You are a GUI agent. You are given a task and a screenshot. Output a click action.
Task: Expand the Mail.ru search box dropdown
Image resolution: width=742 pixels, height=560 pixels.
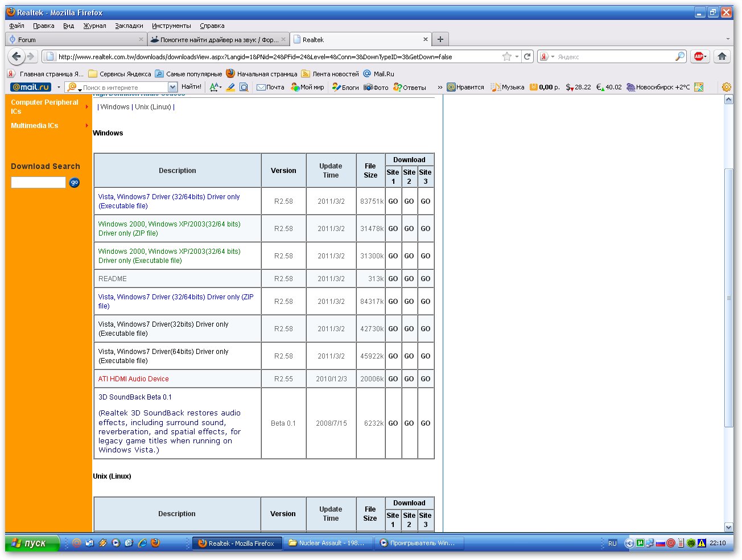pyautogui.click(x=172, y=87)
